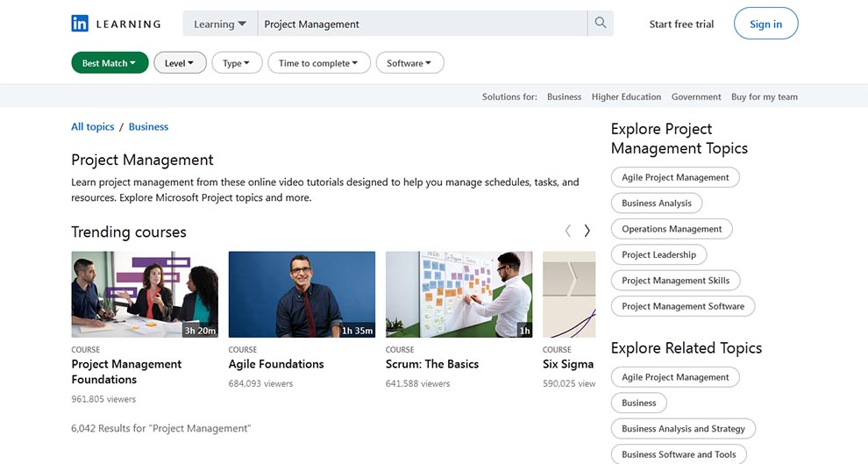
Task: Click the LinkedIn Learning logo
Action: click(116, 24)
